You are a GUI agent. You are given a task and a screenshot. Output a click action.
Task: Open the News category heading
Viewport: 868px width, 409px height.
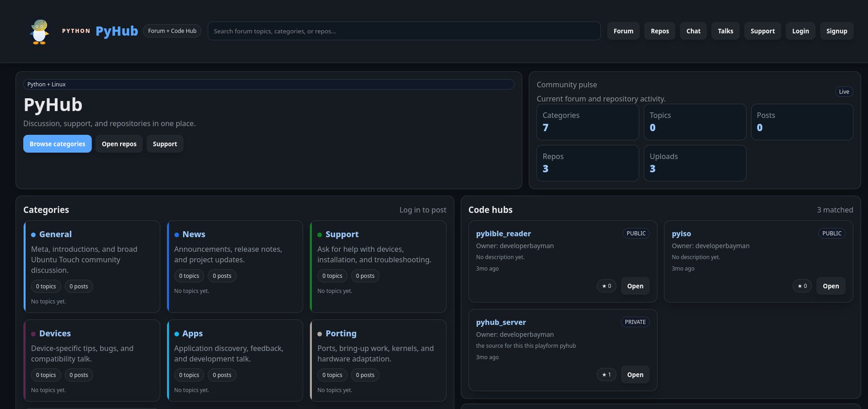tap(194, 234)
